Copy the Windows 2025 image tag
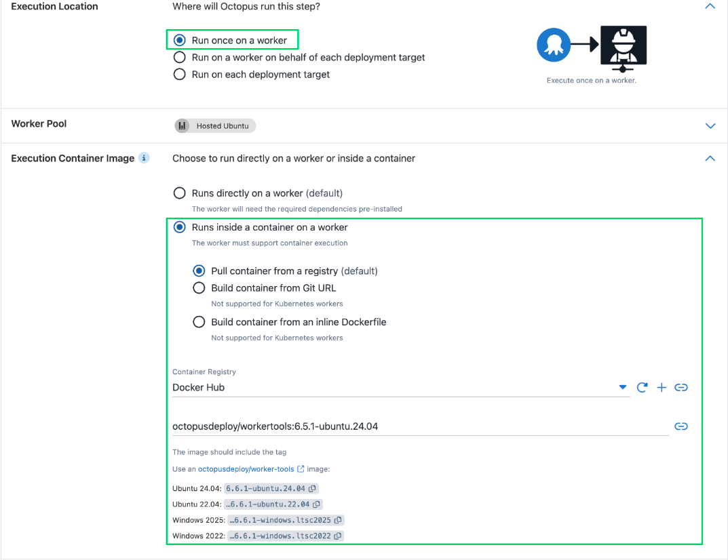This screenshot has height=560, width=728. (338, 520)
